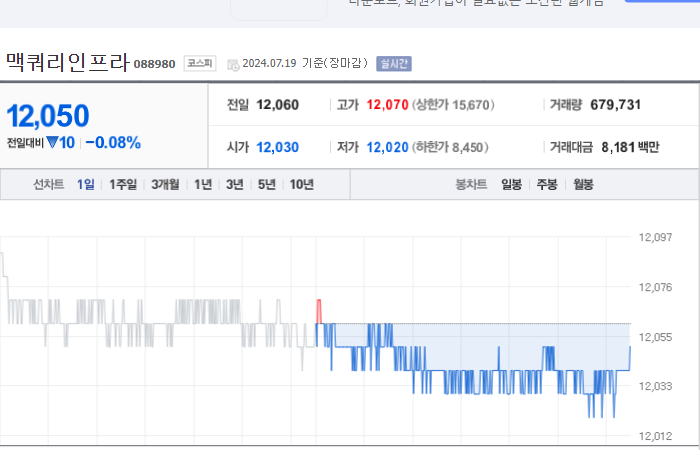
Task: Click the stock name 맥쿼리인프라
Action: (68, 62)
